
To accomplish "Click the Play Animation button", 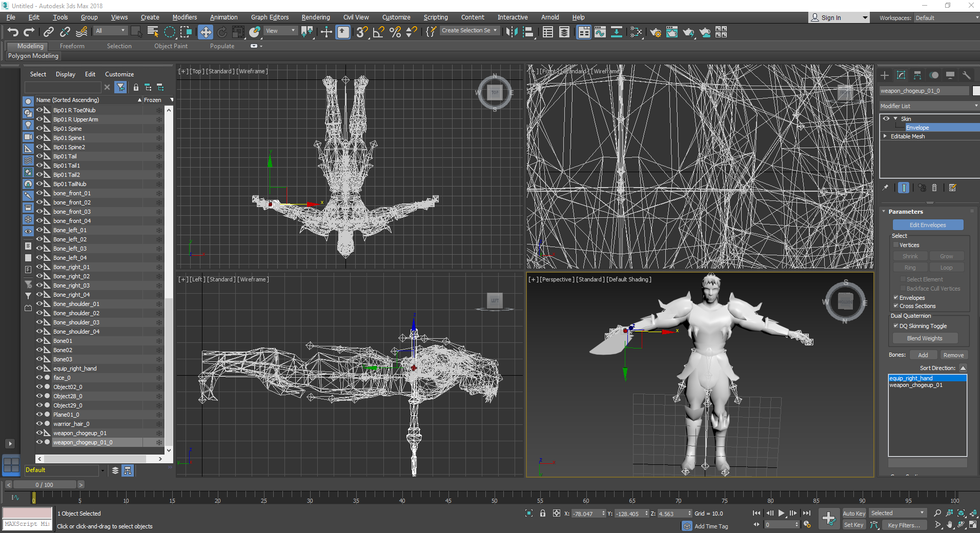I will click(781, 513).
